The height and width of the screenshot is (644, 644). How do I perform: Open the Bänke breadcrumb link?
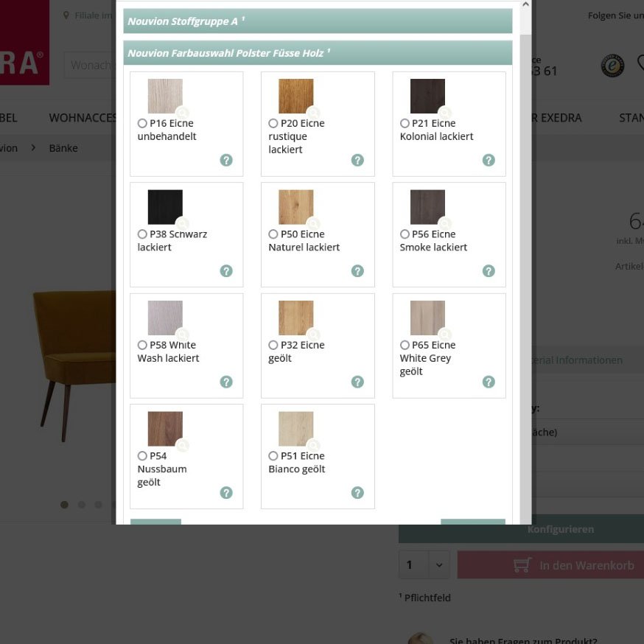click(x=63, y=147)
